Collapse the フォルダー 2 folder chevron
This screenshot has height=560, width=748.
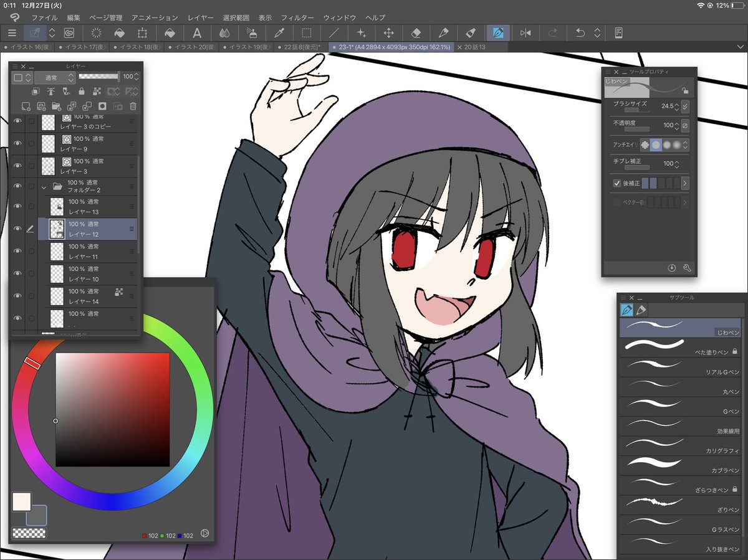(x=44, y=186)
